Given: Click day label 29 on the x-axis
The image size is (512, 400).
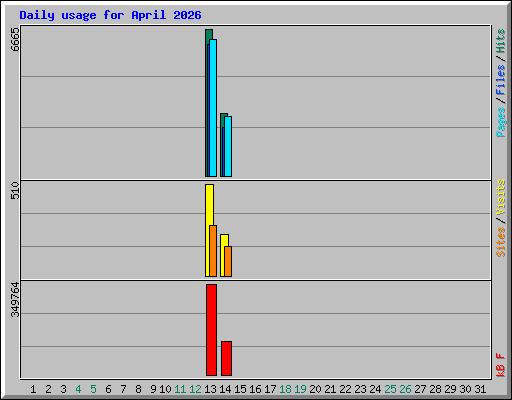Looking at the screenshot, I should click(450, 389).
